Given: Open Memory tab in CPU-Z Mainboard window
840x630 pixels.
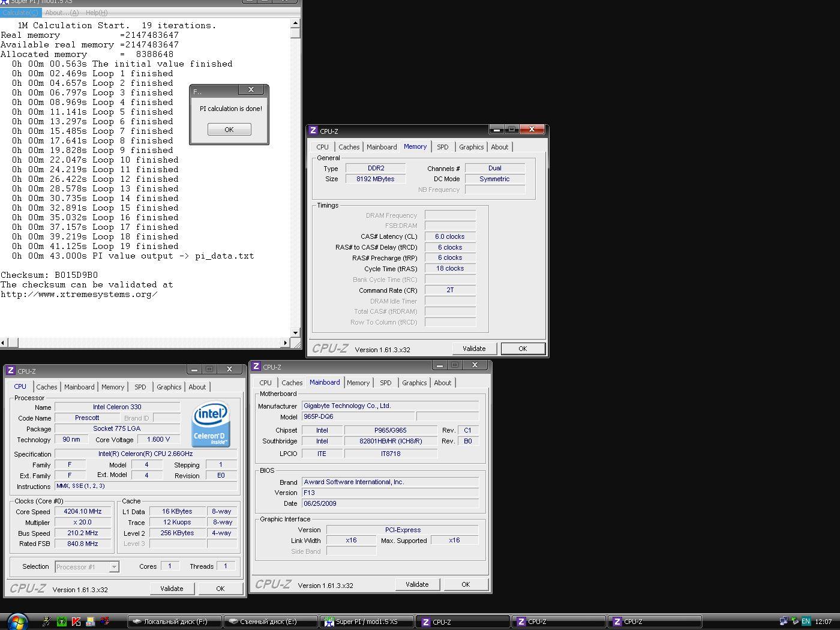Looking at the screenshot, I should (358, 383).
